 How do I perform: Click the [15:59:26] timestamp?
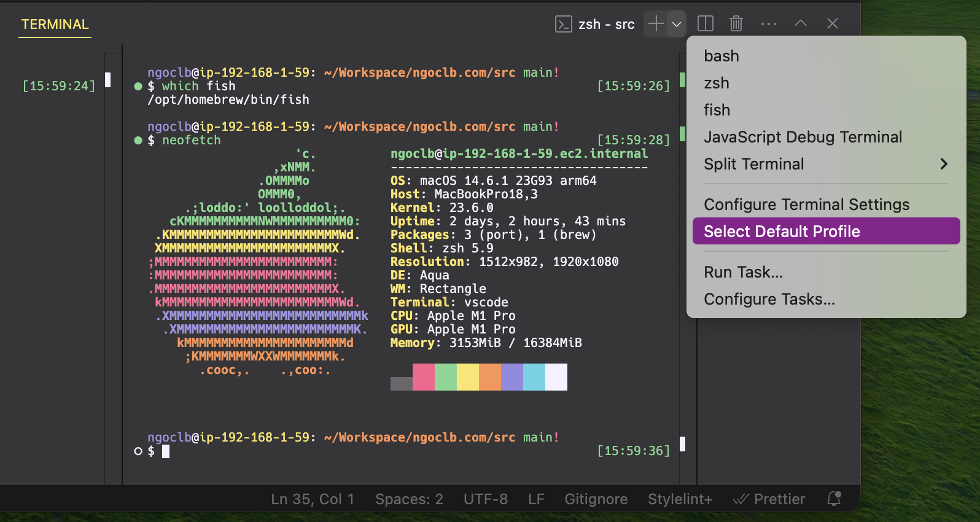pyautogui.click(x=634, y=86)
